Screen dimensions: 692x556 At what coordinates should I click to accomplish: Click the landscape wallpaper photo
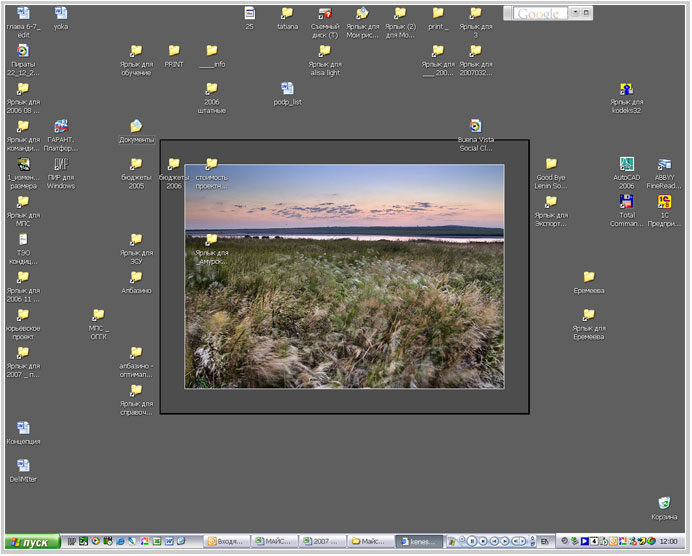[x=344, y=276]
